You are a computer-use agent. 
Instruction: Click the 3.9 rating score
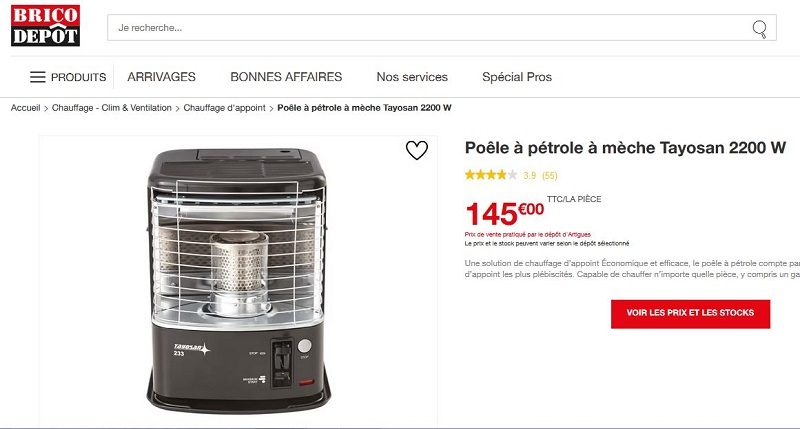click(530, 175)
